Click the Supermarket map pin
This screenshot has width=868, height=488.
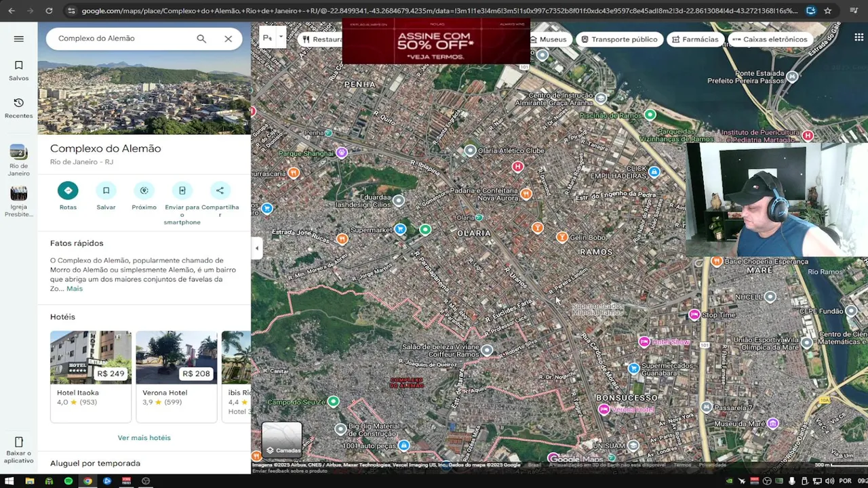click(401, 230)
